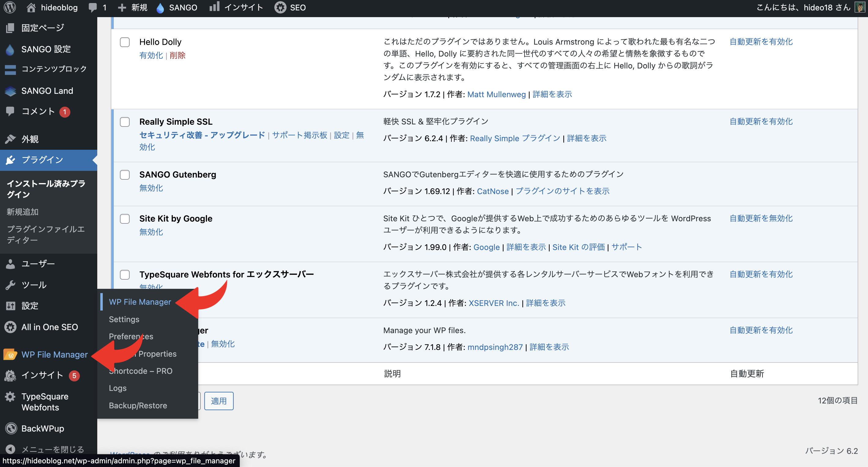Open インサイト bar chart icon in admin bar
This screenshot has width=868, height=467.
click(214, 7)
